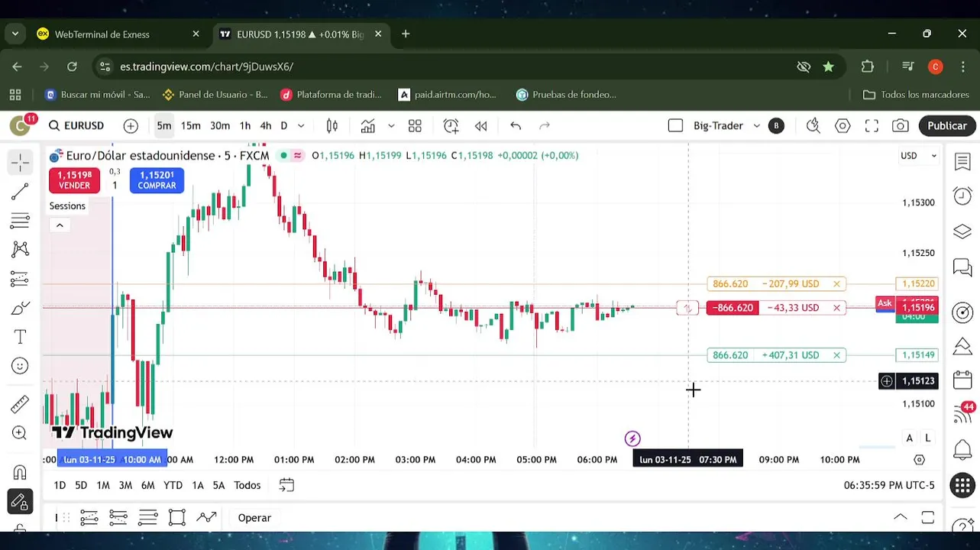Open the timezone clock UTC-5

[x=889, y=485]
